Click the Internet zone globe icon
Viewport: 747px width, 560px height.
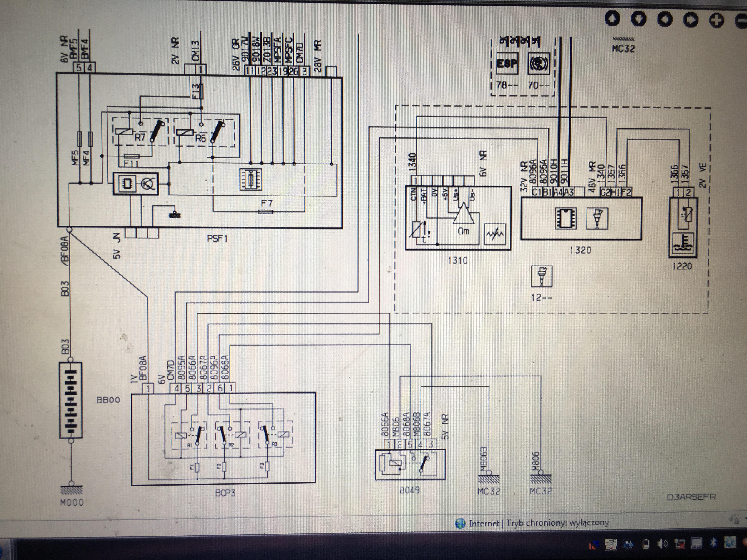click(x=460, y=523)
